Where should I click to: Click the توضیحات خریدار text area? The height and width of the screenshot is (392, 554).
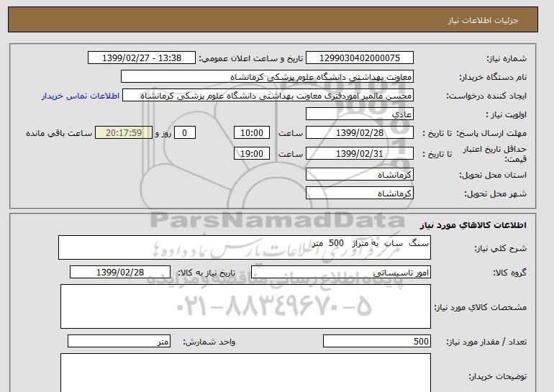tap(245, 373)
